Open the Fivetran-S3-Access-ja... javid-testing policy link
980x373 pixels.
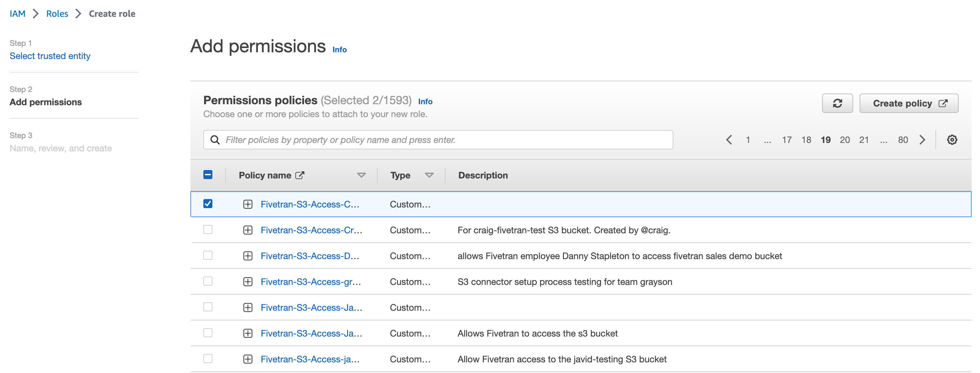310,360
